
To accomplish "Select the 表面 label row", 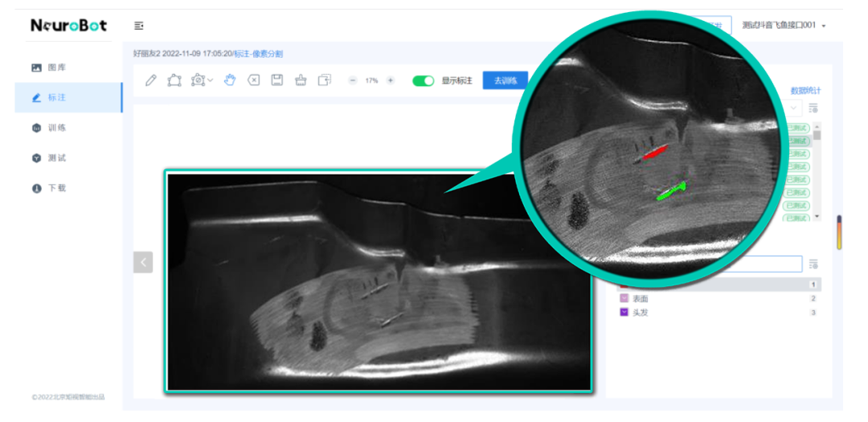I will point(719,298).
